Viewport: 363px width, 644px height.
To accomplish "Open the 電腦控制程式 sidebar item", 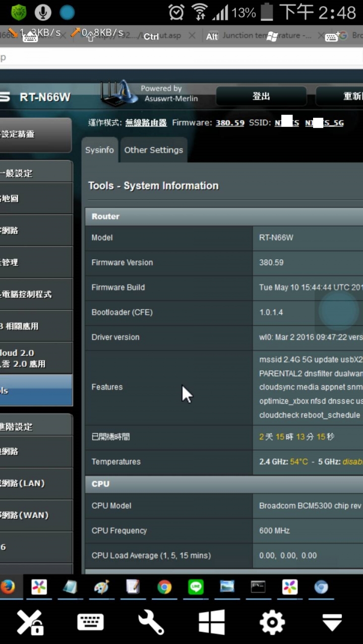I will coord(36,294).
